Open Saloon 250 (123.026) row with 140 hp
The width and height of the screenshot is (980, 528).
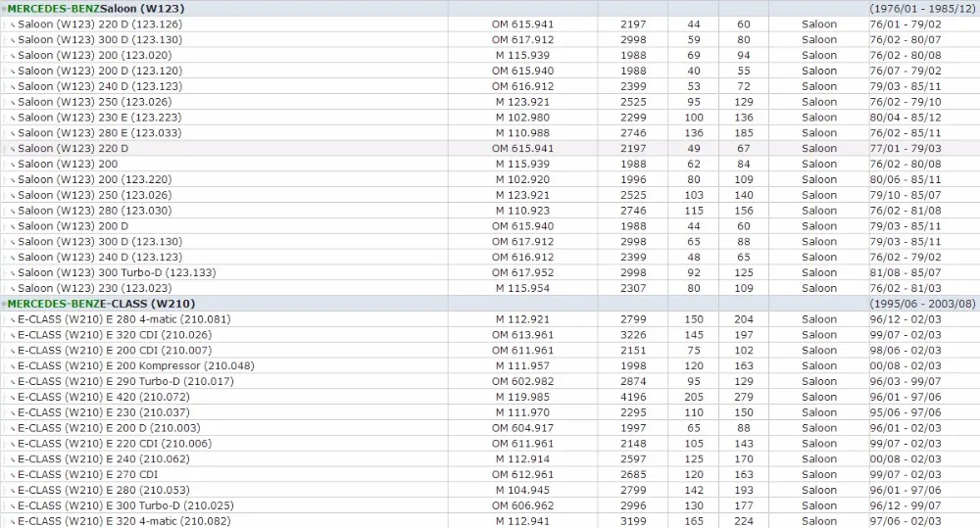click(x=490, y=195)
